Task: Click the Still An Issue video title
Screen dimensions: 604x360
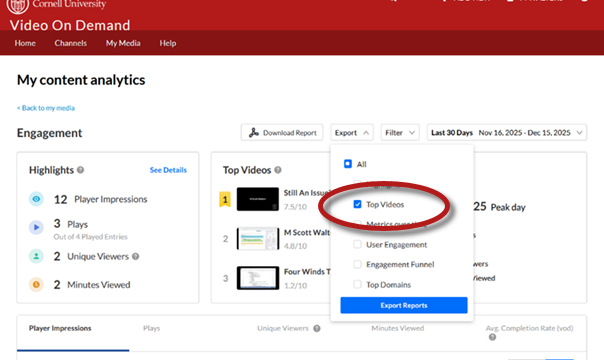Action: [307, 193]
